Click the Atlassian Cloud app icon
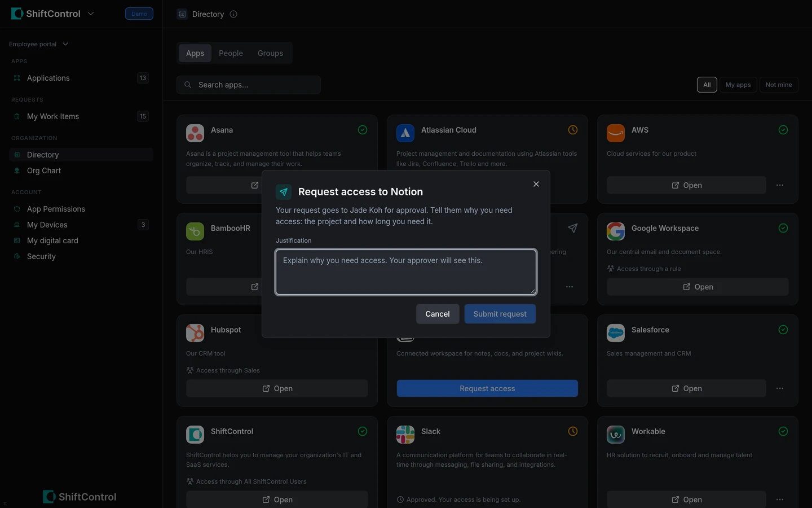Viewport: 812px width, 508px height. [405, 133]
